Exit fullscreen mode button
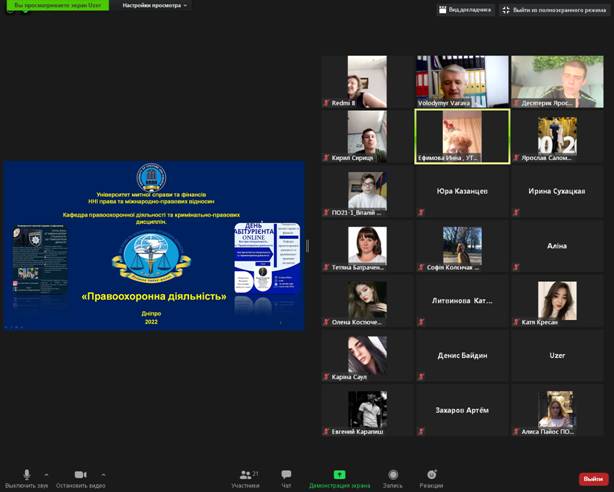Image resolution: width=614 pixels, height=492 pixels. tap(555, 10)
